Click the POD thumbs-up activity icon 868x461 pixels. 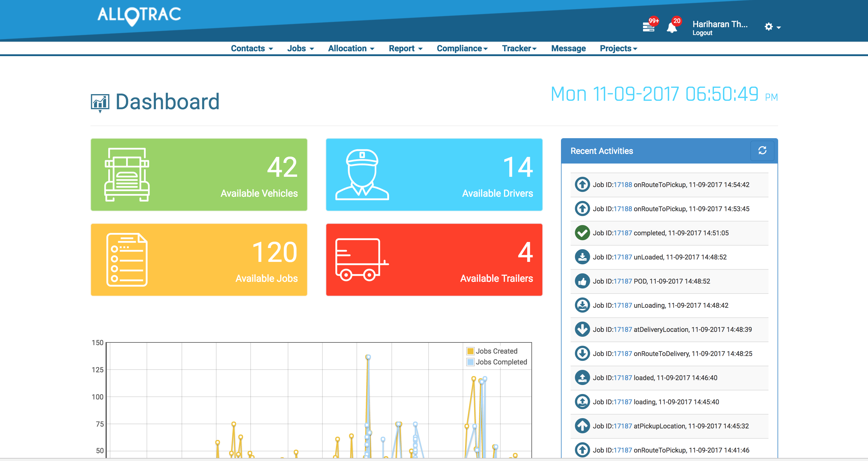pos(582,281)
